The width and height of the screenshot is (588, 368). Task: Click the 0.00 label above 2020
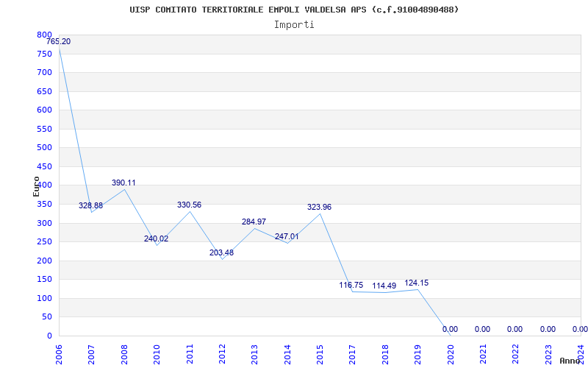click(450, 329)
